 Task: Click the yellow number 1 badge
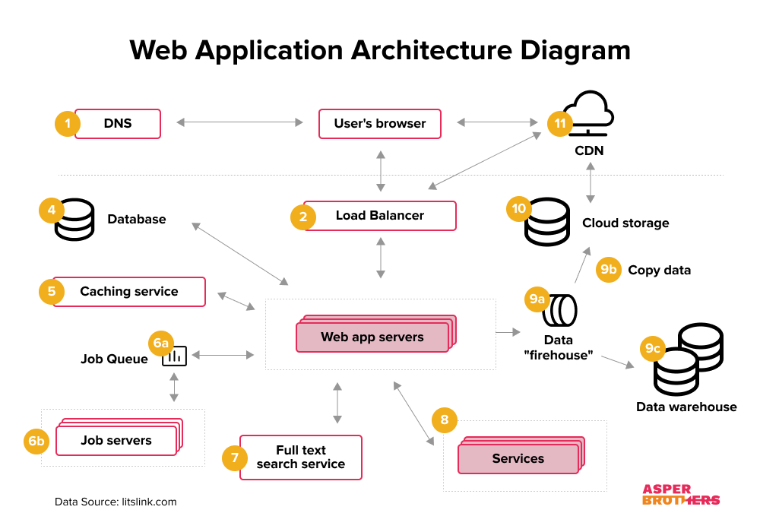(x=68, y=124)
